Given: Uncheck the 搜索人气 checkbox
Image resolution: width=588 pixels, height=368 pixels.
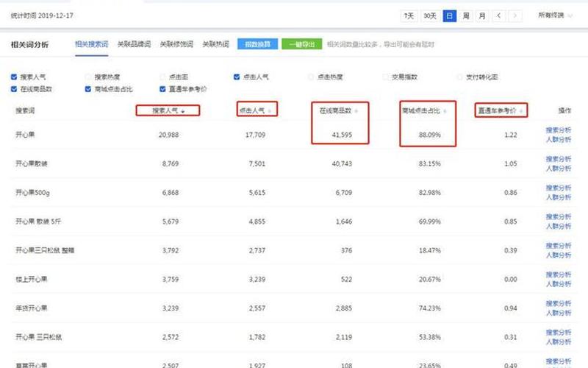Looking at the screenshot, I should coord(14,77).
